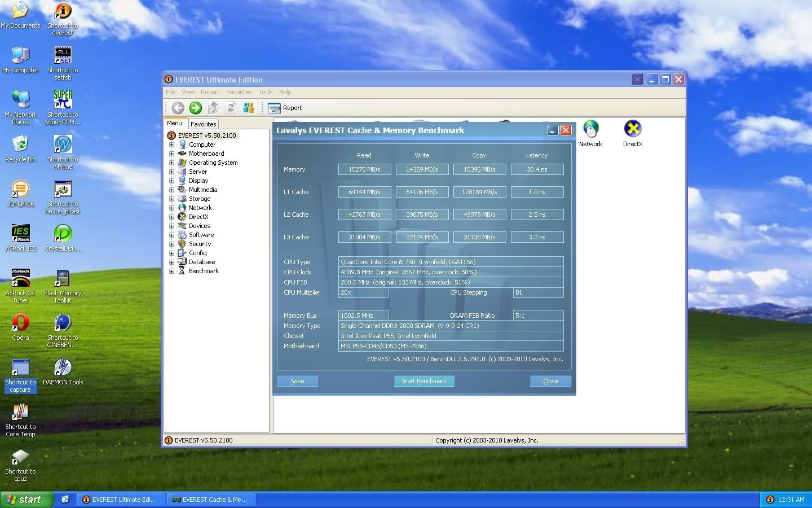Click the Motherboard MSI P55-CD45/CD53 value

point(451,346)
